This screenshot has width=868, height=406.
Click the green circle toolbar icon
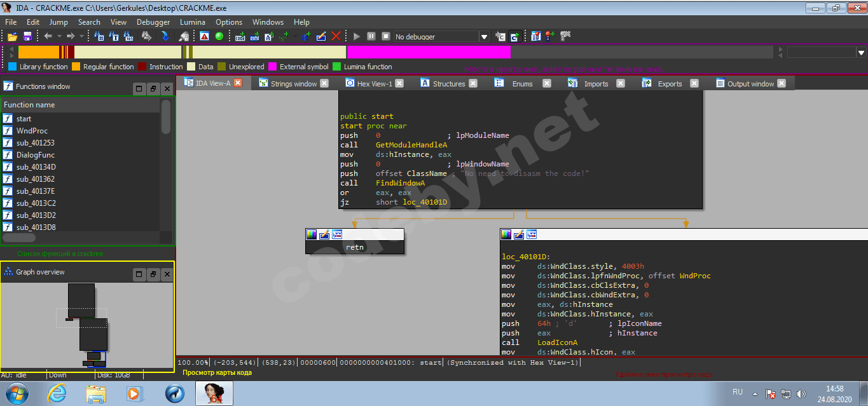219,37
